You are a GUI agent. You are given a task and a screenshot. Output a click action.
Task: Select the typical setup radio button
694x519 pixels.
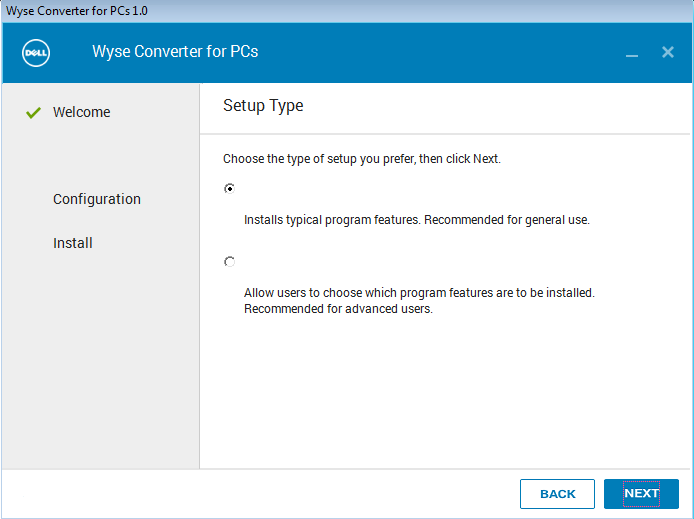click(x=230, y=188)
